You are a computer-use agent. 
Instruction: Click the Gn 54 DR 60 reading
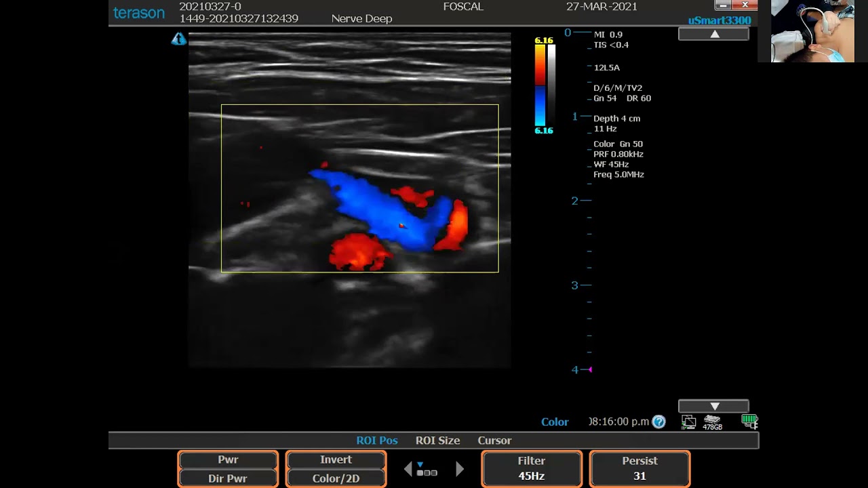(622, 99)
